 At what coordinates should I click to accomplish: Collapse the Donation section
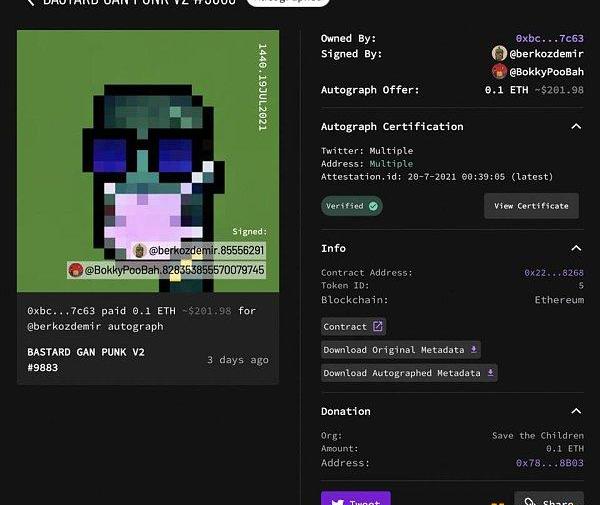(576, 411)
